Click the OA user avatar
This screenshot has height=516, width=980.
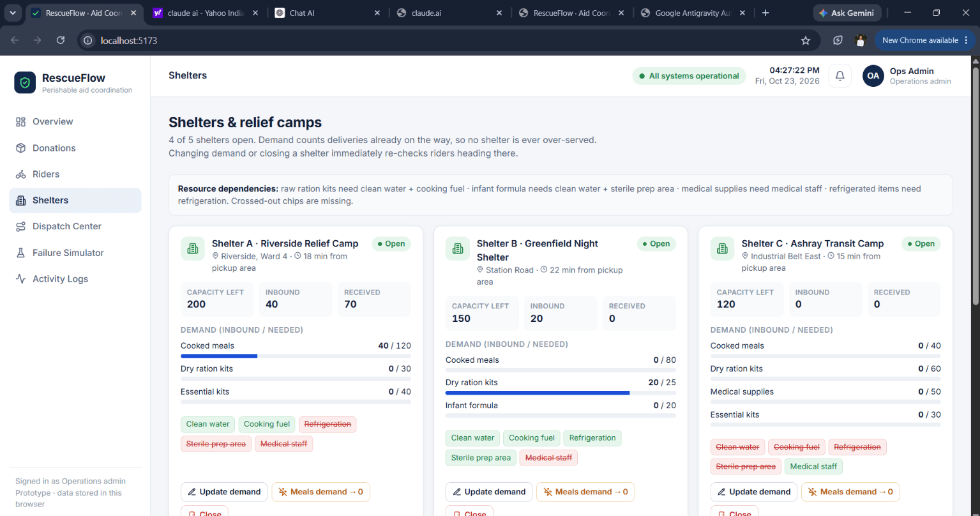(x=873, y=75)
